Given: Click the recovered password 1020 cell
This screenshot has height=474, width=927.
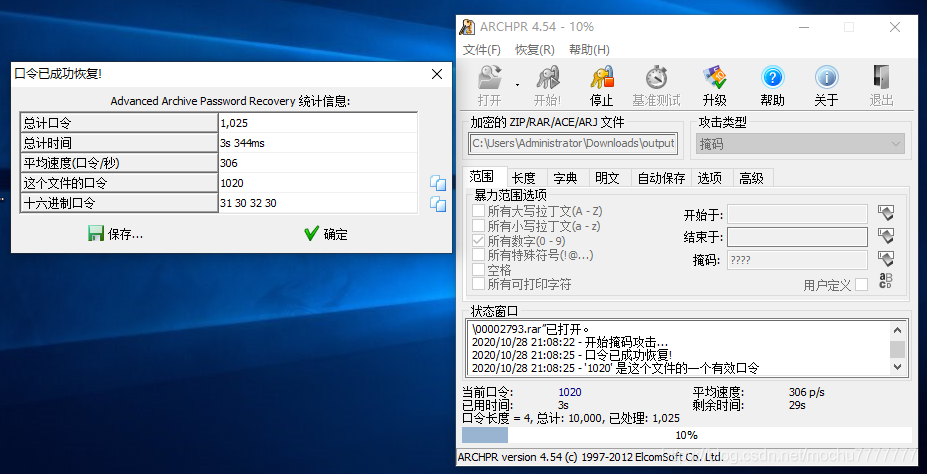Looking at the screenshot, I should [x=317, y=183].
